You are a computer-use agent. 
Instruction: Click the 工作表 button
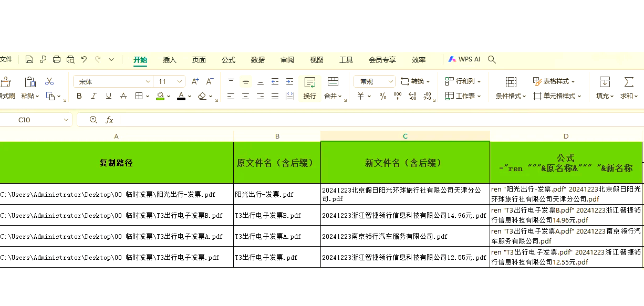point(463,96)
